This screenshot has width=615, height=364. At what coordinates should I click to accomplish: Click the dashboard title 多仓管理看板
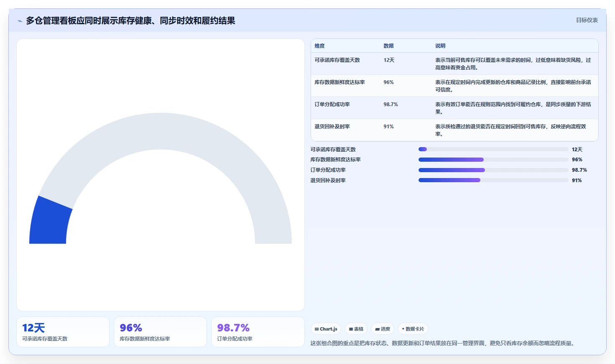point(130,20)
